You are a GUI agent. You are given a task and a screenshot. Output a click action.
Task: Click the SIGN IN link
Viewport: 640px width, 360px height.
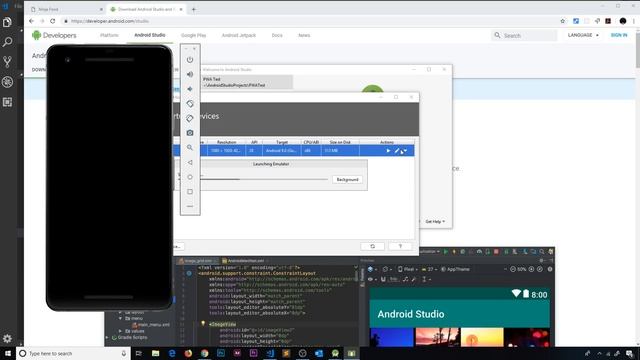click(x=619, y=35)
